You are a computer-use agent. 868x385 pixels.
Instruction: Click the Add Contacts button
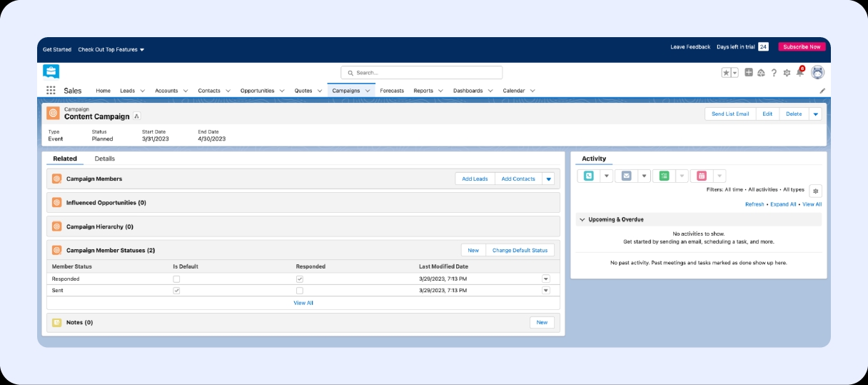[518, 179]
